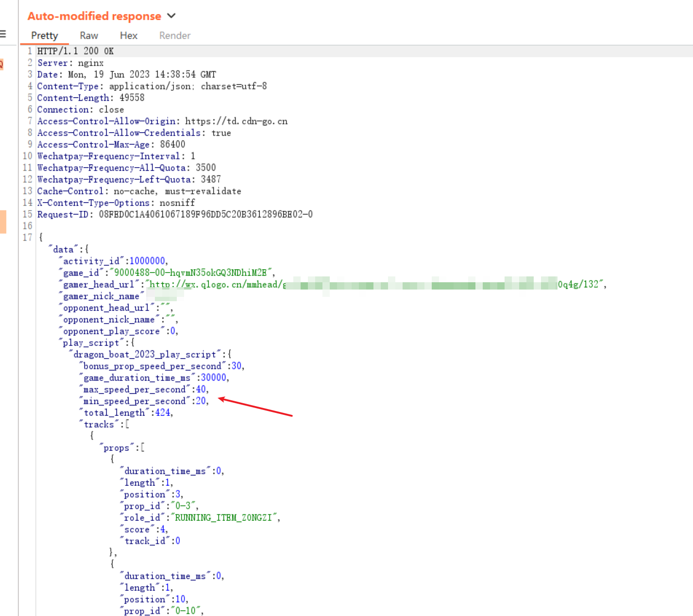The width and height of the screenshot is (693, 616).
Task: Click the hamburger menu icon at left edge
Action: click(x=3, y=34)
